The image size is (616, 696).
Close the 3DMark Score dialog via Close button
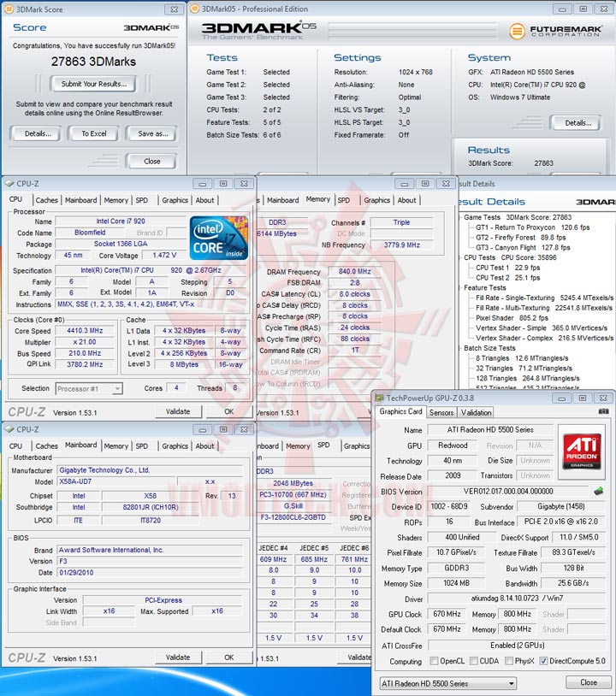(151, 161)
